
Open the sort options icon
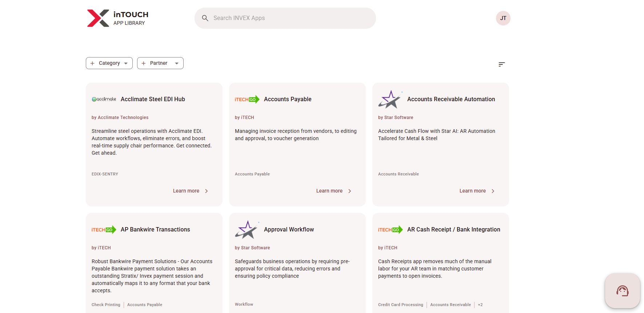coord(501,64)
